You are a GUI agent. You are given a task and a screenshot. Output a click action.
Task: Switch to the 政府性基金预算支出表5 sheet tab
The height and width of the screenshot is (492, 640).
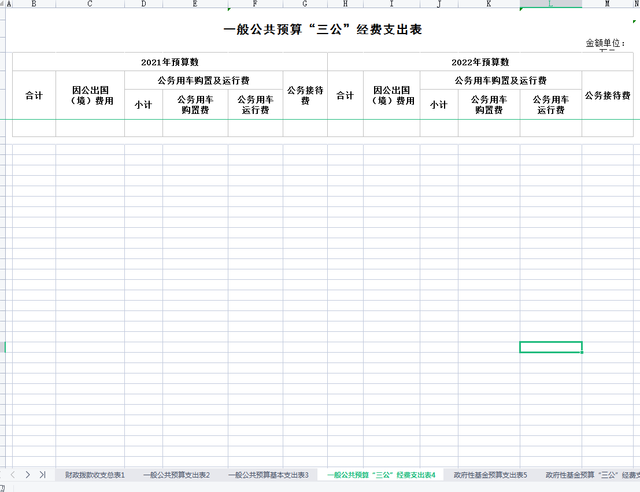(x=489, y=475)
